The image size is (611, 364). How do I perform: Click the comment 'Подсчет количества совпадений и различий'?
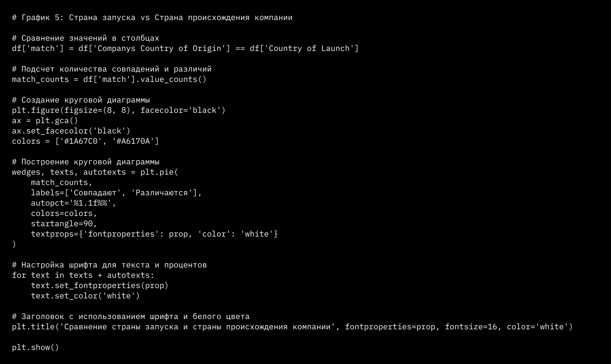[x=112, y=69]
